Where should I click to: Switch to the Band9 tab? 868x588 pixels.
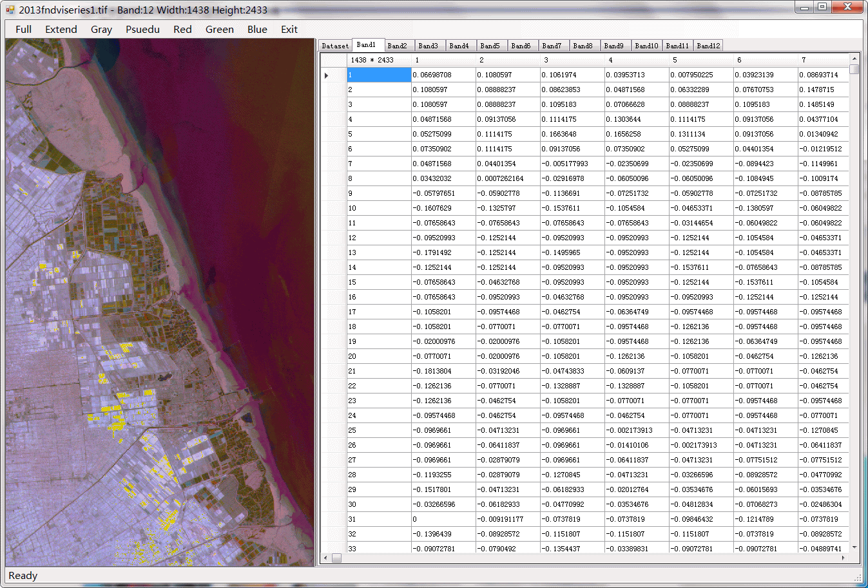(x=614, y=46)
